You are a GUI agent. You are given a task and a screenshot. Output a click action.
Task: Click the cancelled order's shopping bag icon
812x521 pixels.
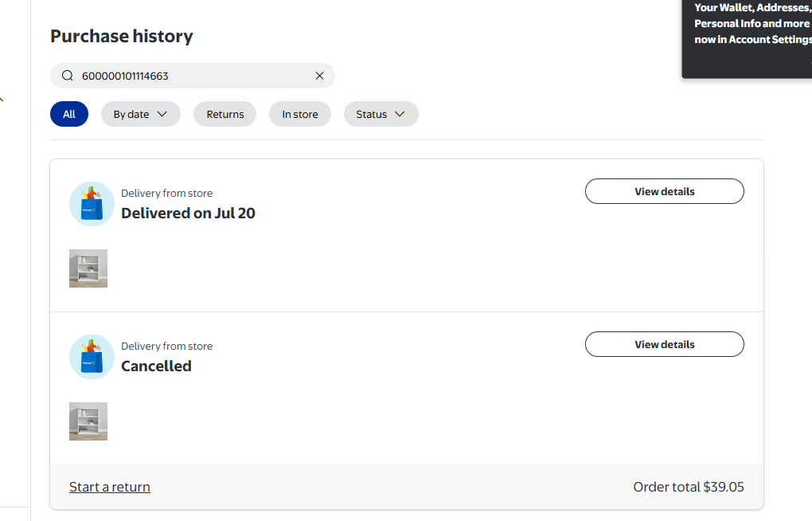pyautogui.click(x=92, y=357)
